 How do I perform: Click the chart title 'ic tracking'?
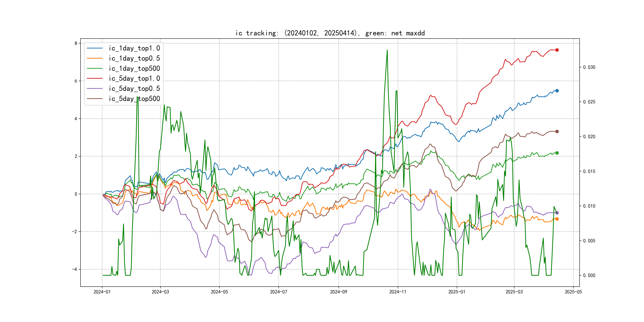330,33
